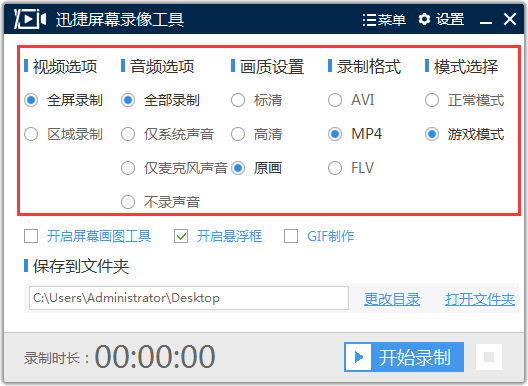Click 开始录制 button
The width and height of the screenshot is (528, 386).
pyautogui.click(x=404, y=357)
